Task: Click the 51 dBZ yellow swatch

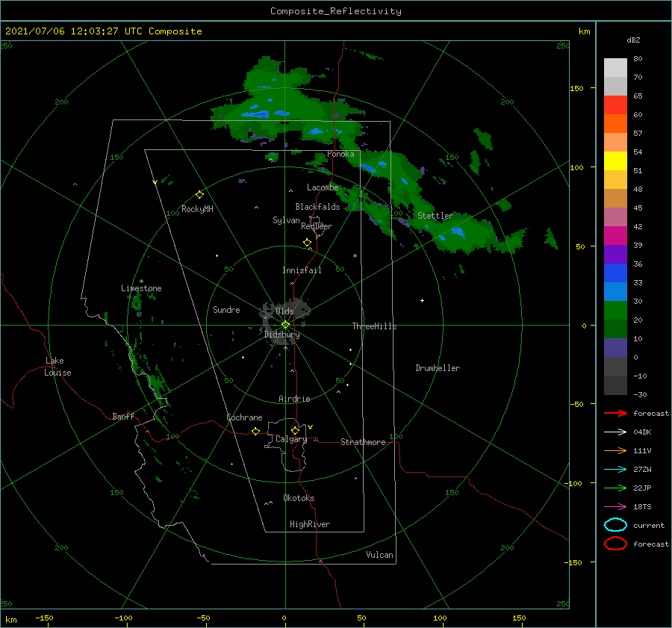Action: coord(615,161)
